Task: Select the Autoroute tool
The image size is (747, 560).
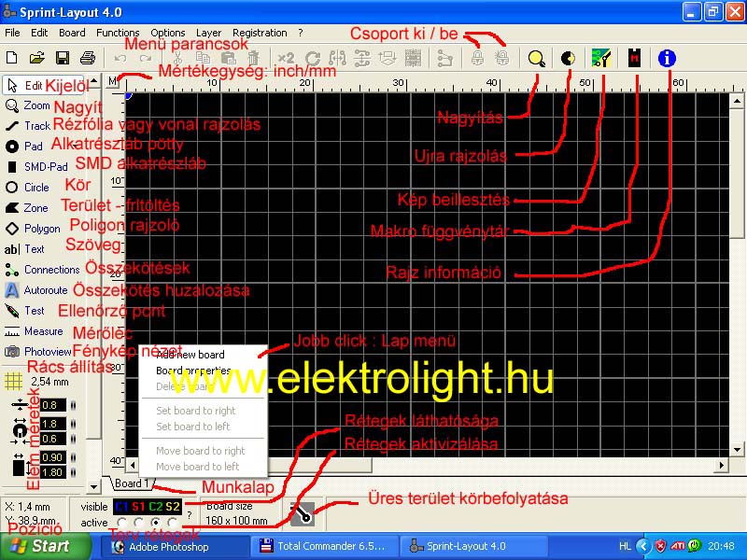Action: click(x=36, y=290)
